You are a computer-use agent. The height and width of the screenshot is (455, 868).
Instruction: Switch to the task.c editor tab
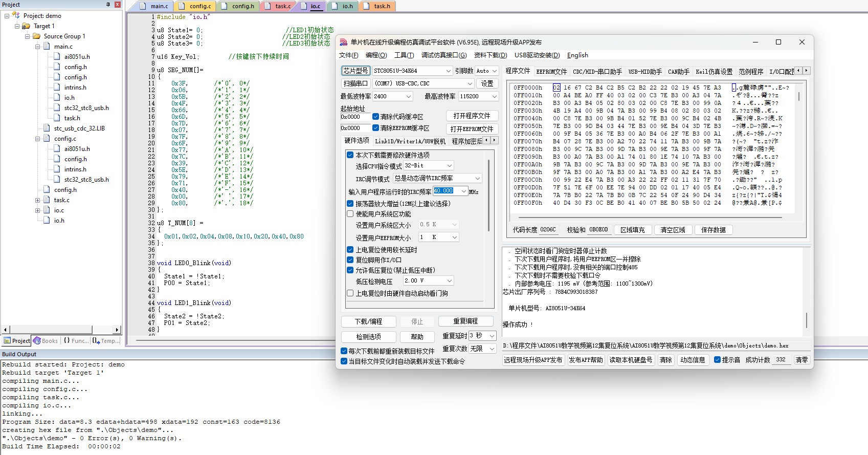click(280, 6)
